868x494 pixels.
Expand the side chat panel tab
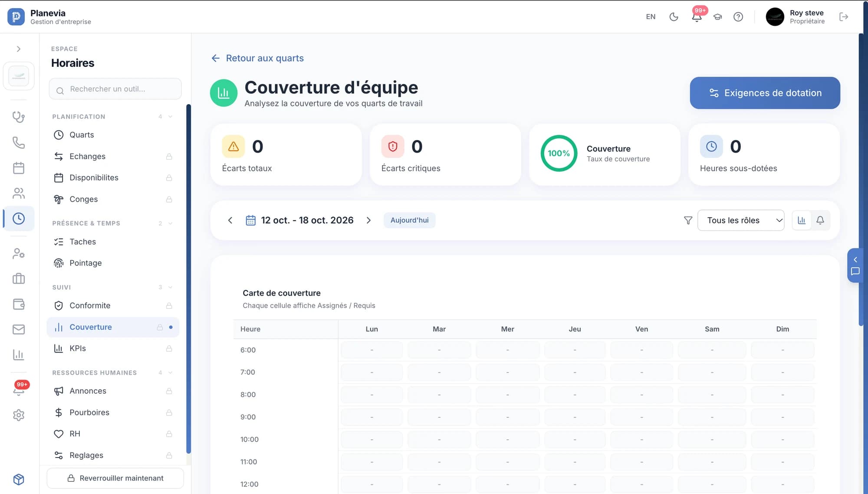[855, 265]
